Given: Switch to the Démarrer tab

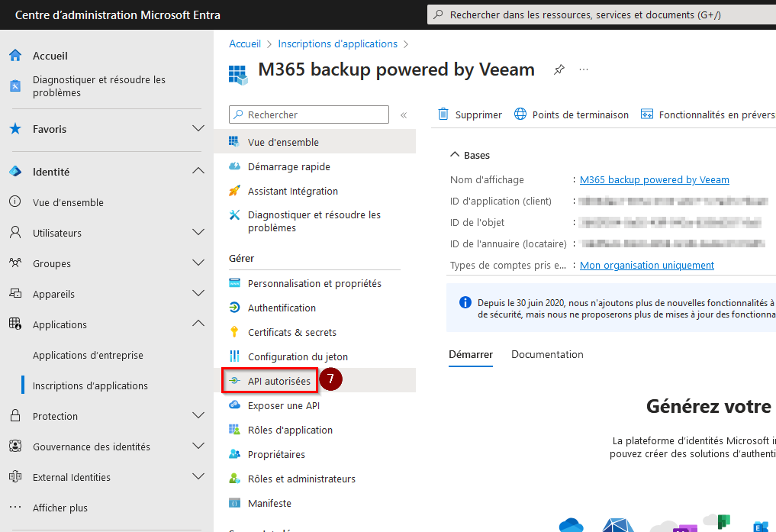Looking at the screenshot, I should [x=471, y=354].
